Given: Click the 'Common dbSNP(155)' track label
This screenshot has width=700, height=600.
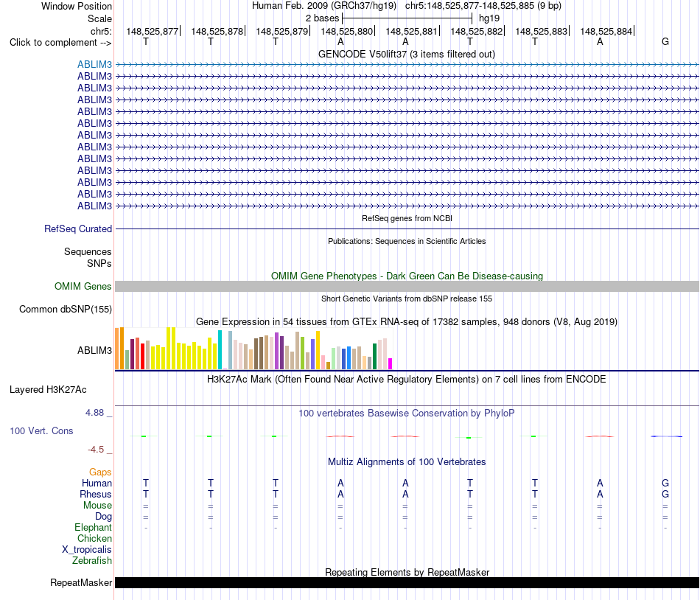Looking at the screenshot, I should [x=65, y=310].
